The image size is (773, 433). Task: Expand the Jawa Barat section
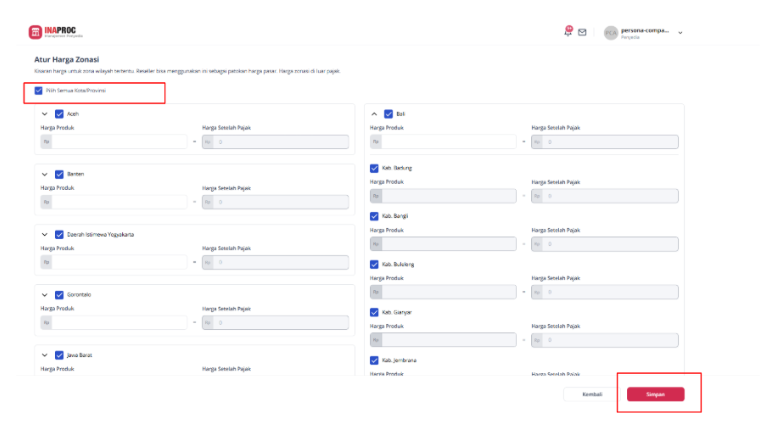(x=45, y=354)
